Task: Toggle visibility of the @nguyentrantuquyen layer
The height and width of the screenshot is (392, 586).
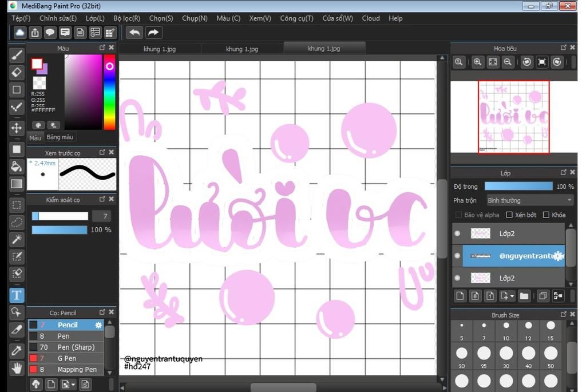Action: click(x=457, y=256)
